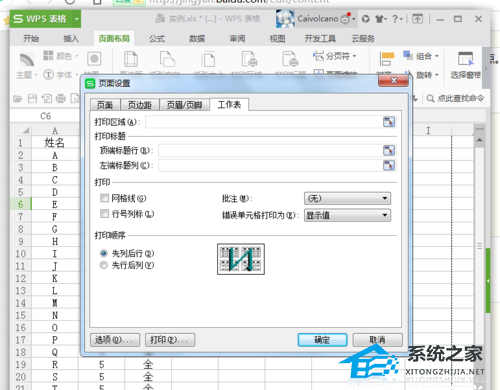Image resolution: width=500 pixels, height=390 pixels.
Task: Expand the WPS 表格 application menu arrow
Action: click(77, 19)
